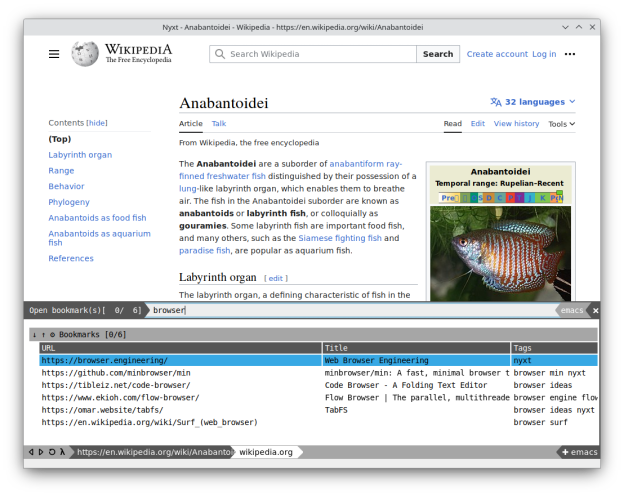The width and height of the screenshot is (624, 496).
Task: Go back with status bar backward arrow
Action: point(31,452)
